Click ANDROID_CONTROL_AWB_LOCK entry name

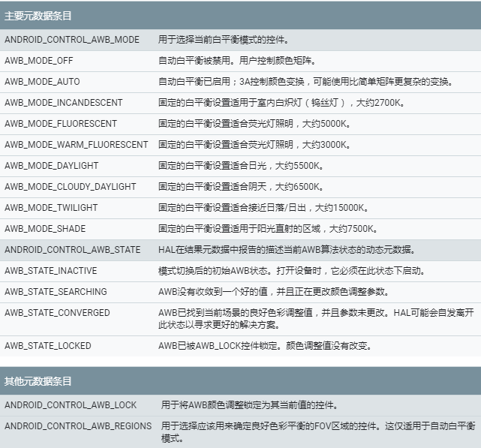point(71,405)
